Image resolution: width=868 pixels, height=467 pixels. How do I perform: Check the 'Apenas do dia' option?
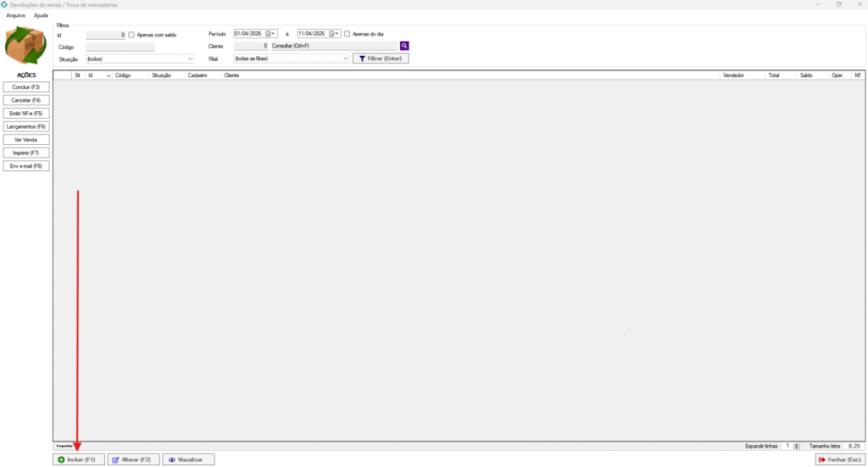(348, 34)
